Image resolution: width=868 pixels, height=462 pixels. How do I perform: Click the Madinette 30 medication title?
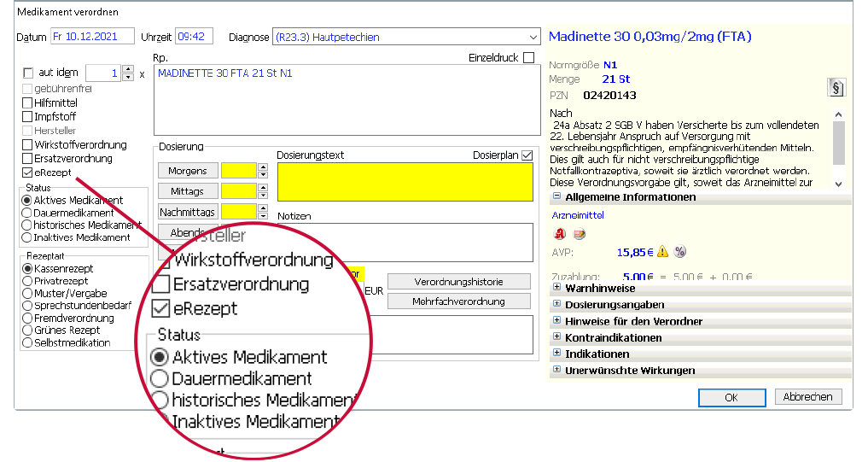coord(650,37)
